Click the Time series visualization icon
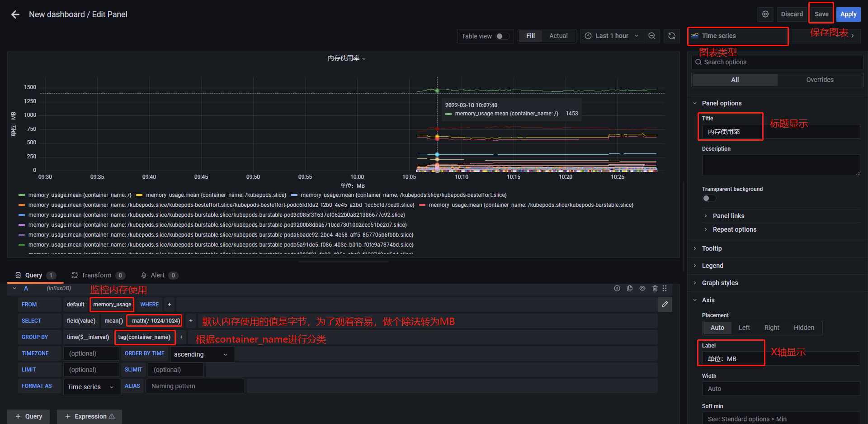868x424 pixels. click(x=695, y=36)
